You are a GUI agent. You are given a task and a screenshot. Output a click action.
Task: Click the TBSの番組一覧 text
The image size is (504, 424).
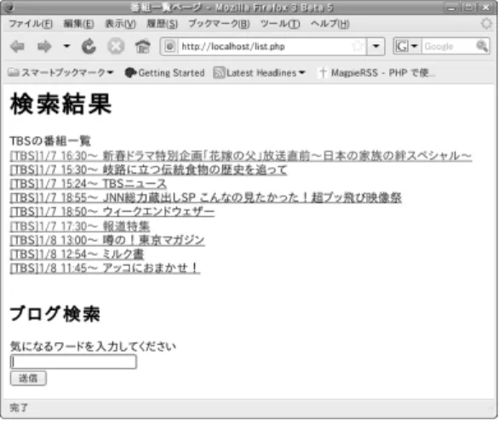50,140
